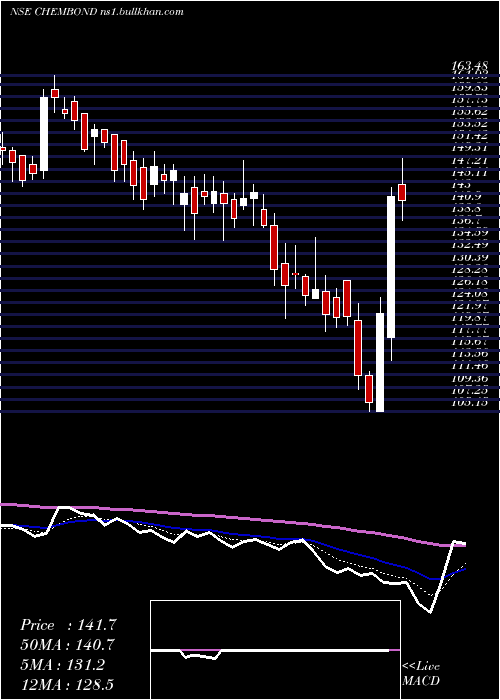Click the 130.39 price axis label

471,257
